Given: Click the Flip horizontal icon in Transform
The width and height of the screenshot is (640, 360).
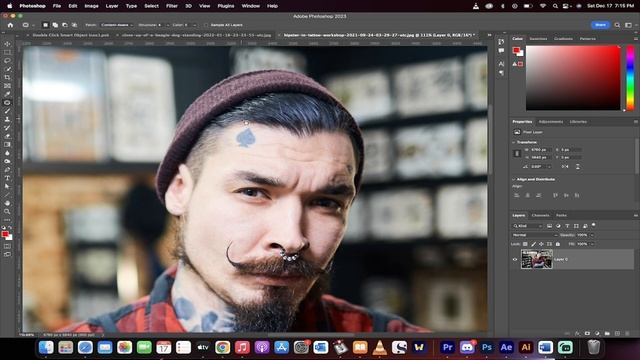Looking at the screenshot, I should pos(565,167).
